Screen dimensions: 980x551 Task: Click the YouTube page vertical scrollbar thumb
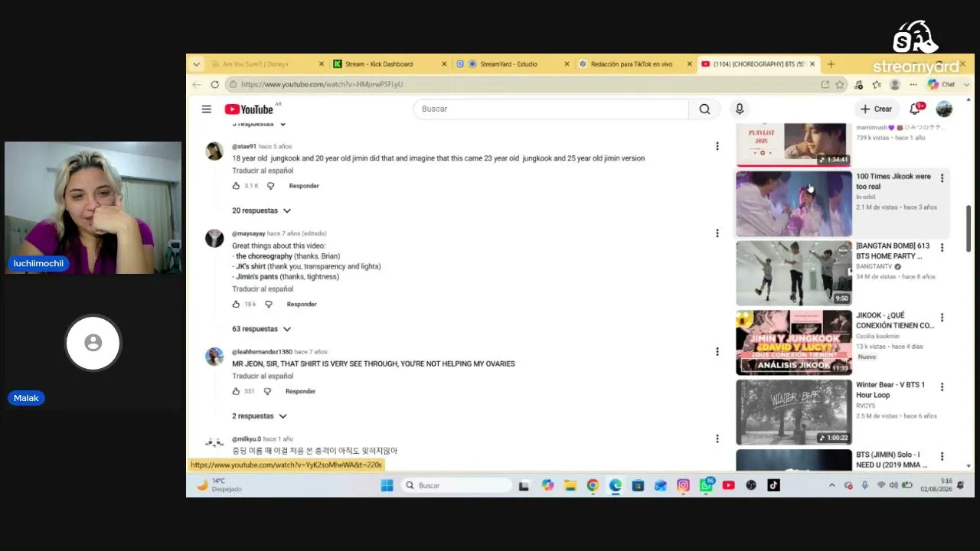(969, 228)
